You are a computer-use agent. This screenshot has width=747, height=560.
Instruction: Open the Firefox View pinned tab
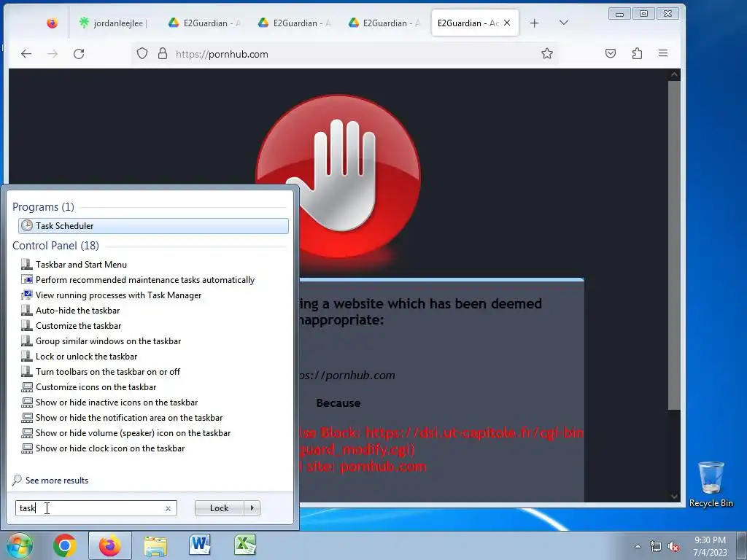coord(52,23)
